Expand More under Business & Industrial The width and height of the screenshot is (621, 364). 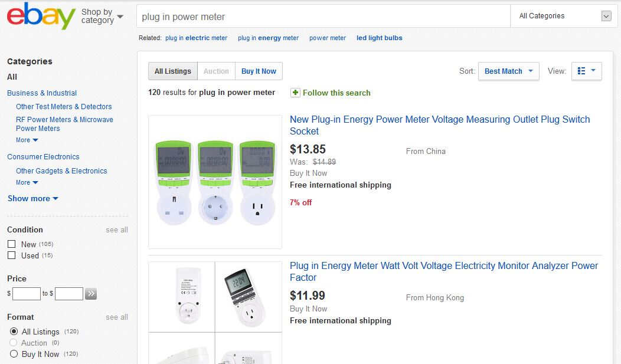[x=27, y=140]
